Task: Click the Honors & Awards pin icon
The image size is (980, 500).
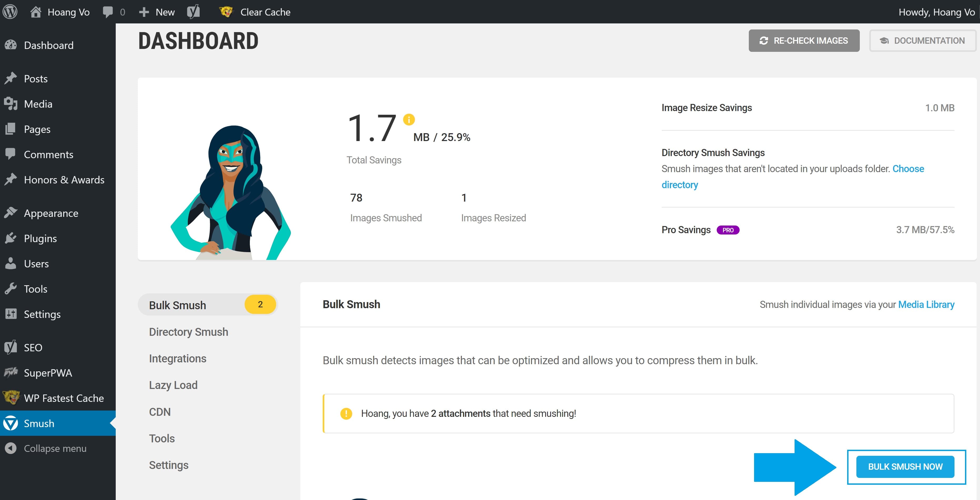Action: click(11, 179)
